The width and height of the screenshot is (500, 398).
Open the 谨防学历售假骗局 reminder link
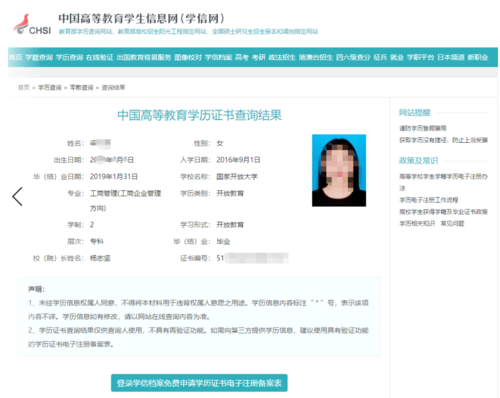pyautogui.click(x=423, y=128)
